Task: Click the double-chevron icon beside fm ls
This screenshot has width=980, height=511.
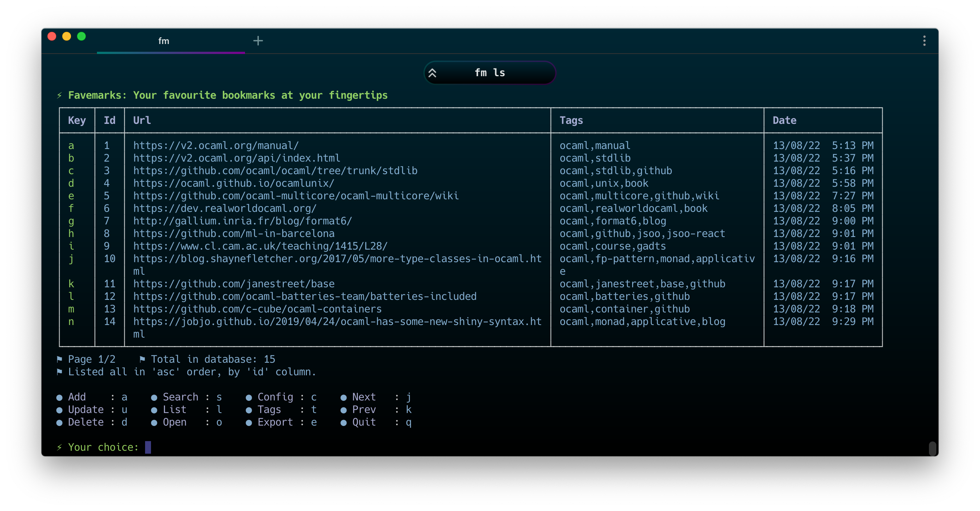Action: click(432, 72)
